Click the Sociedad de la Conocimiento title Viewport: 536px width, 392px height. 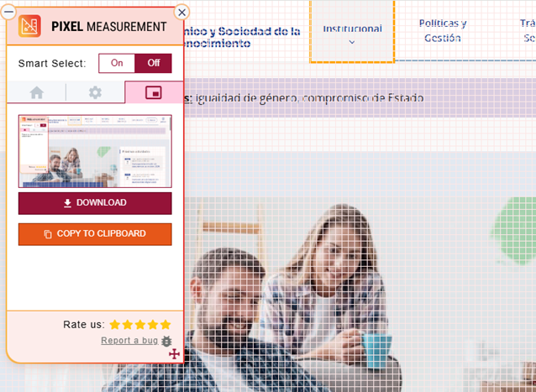click(241, 37)
